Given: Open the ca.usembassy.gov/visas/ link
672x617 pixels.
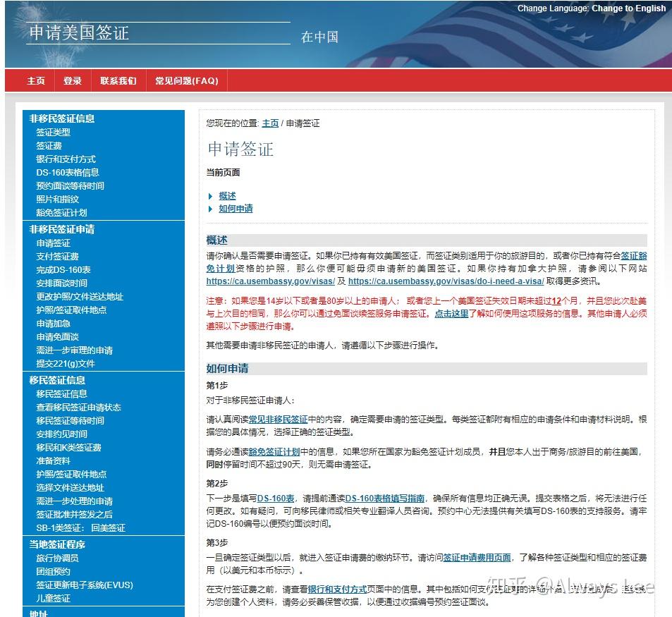Looking at the screenshot, I should point(271,281).
